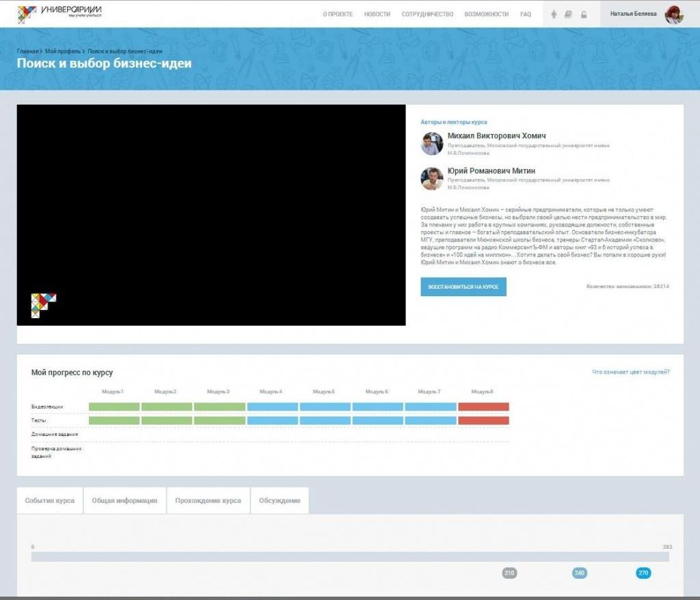This screenshot has height=600, width=700.
Task: Click the 270 marker on the timeline
Action: point(643,573)
